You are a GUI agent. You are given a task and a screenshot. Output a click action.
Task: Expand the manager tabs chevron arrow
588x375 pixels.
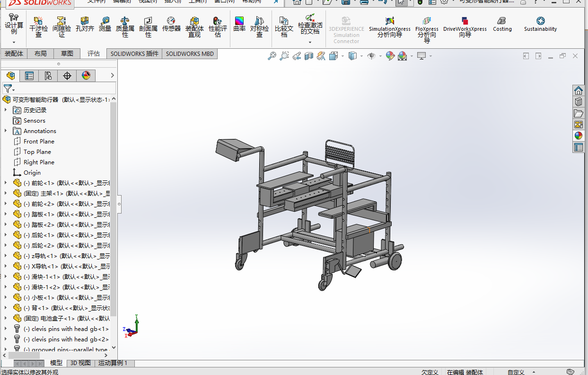(x=113, y=75)
